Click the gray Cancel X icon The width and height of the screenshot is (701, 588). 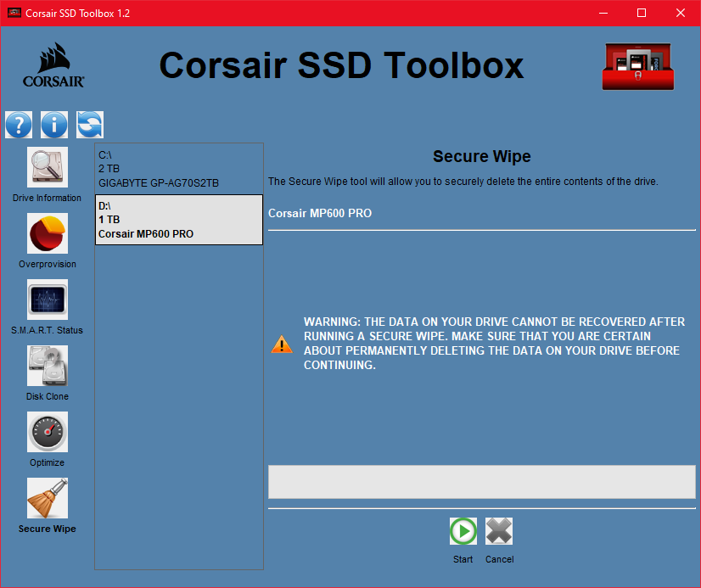click(499, 531)
